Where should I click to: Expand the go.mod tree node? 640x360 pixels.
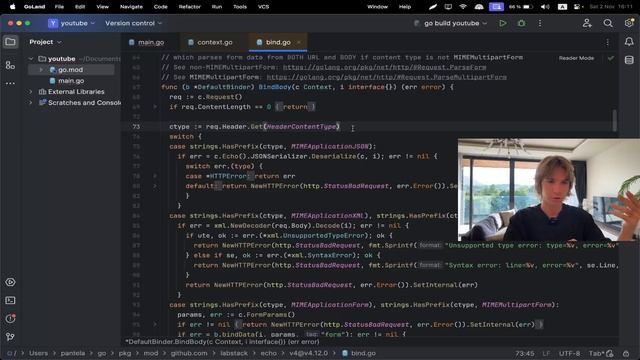41,70
